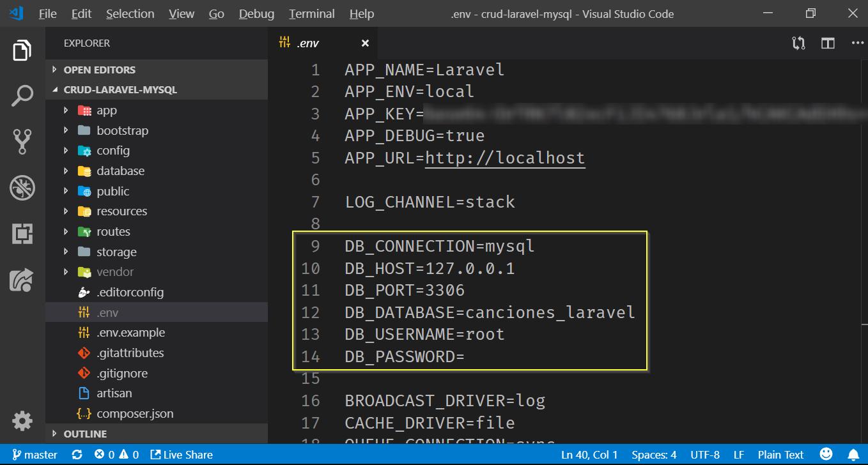Click Ln 40, Col 1 position indicator
This screenshot has width=868, height=465.
pos(589,455)
